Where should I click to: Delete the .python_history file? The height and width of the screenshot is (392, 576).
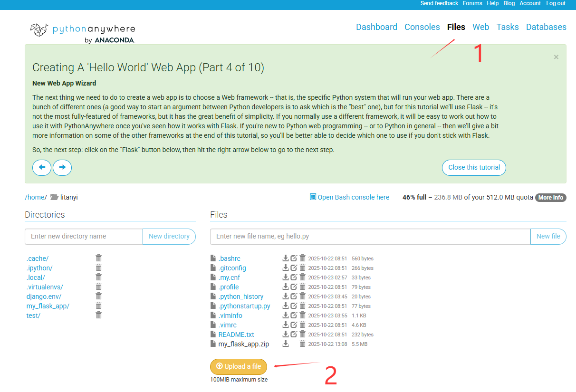(302, 296)
